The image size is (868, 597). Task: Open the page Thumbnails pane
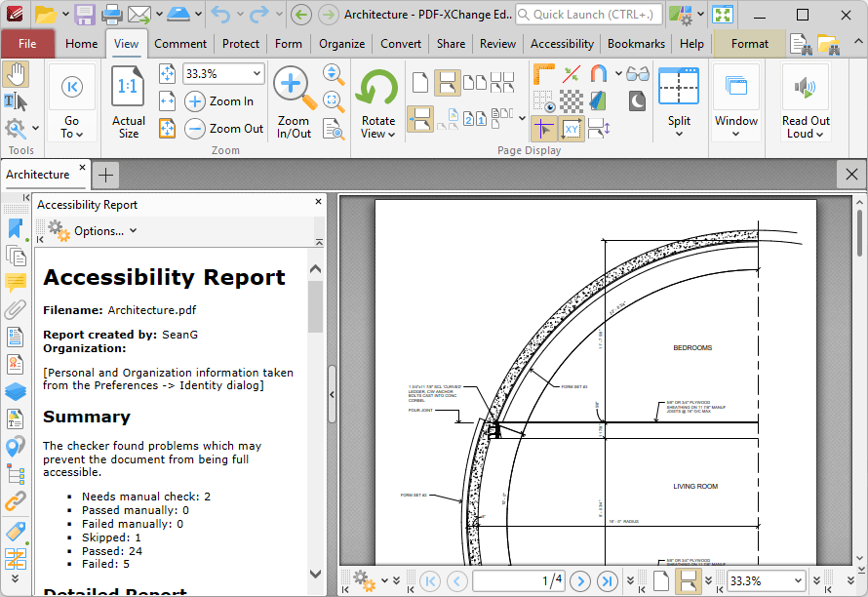click(x=16, y=256)
